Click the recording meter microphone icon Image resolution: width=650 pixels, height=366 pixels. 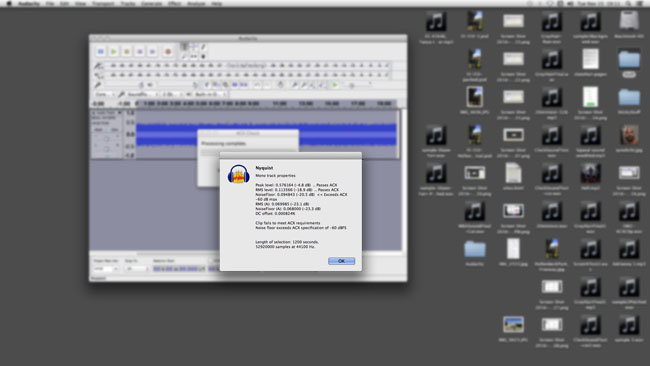pos(98,66)
